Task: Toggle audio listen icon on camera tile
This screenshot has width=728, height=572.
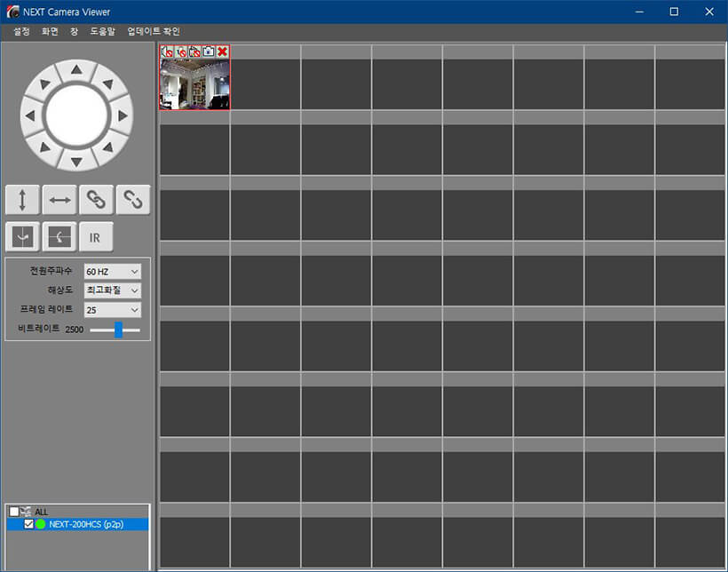Action: coord(167,52)
